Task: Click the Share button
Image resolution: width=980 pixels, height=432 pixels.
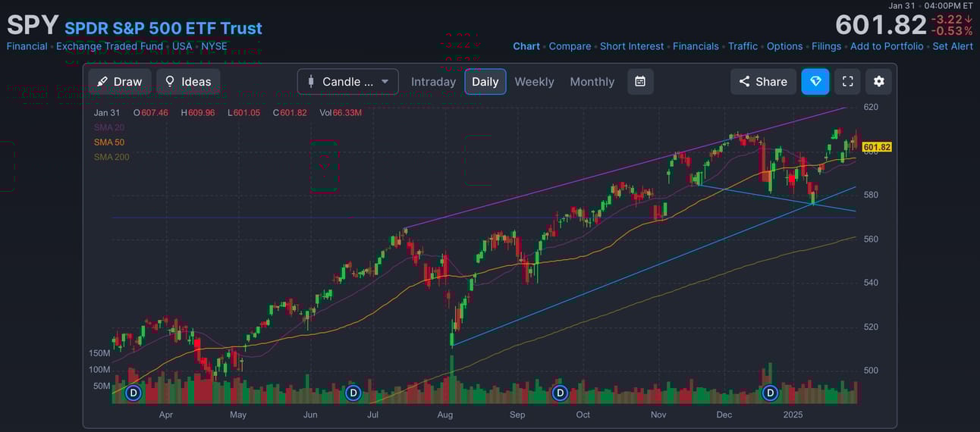Action: (x=763, y=82)
